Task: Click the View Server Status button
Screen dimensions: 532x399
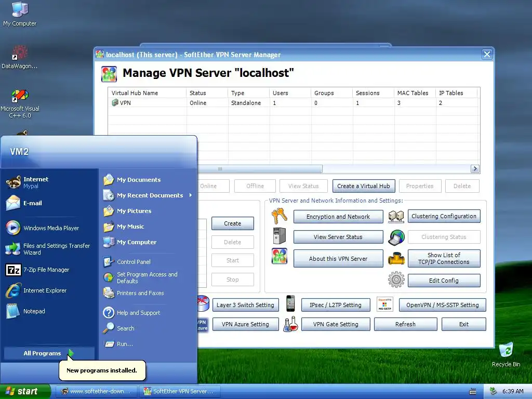Action: click(x=338, y=237)
